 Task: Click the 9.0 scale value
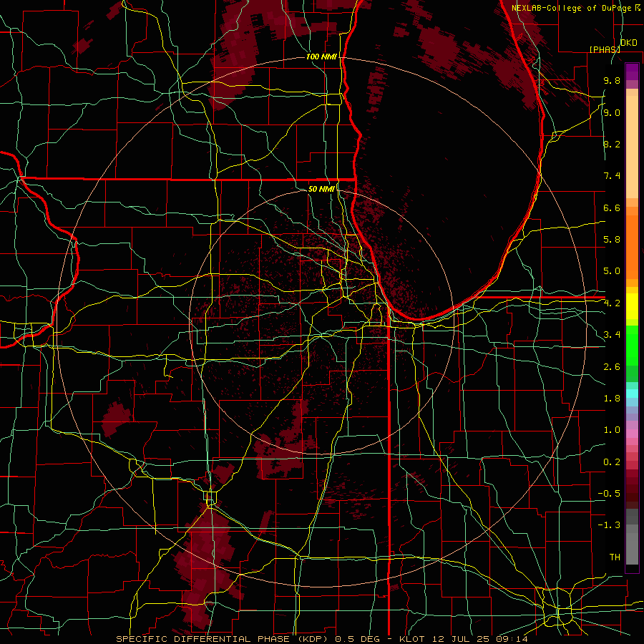pyautogui.click(x=612, y=112)
